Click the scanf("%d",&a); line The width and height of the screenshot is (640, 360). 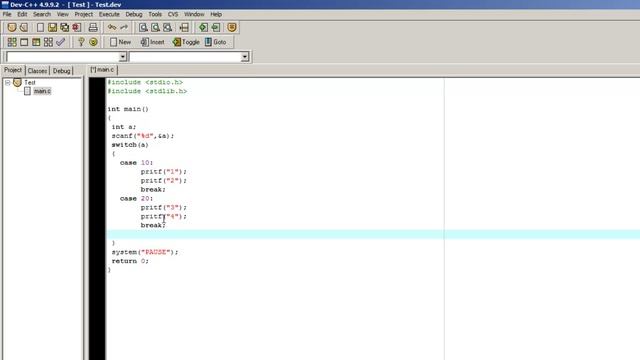pos(142,136)
